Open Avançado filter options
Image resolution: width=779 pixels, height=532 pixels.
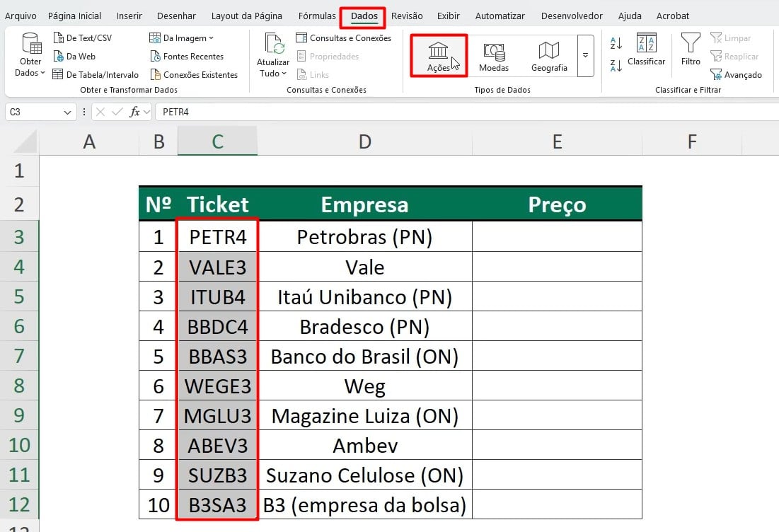click(737, 74)
